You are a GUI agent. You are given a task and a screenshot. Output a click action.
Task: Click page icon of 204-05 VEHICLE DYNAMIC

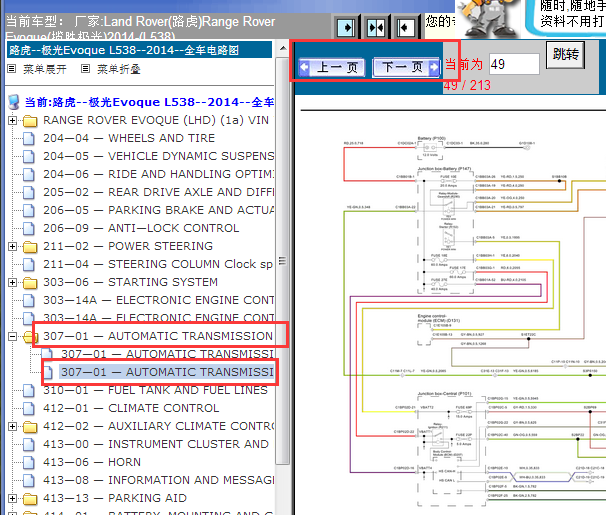[29, 156]
